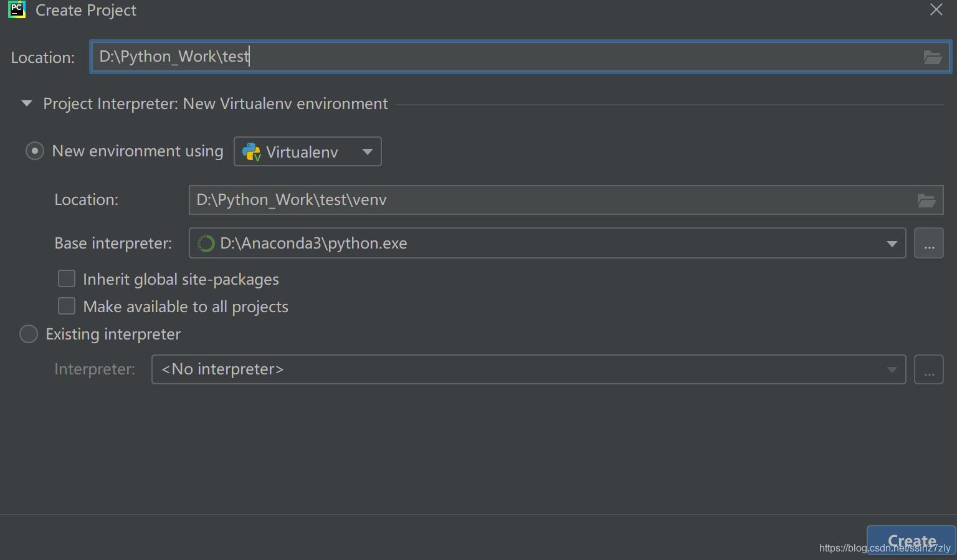This screenshot has height=560, width=957.
Task: Expand the Base interpreter dropdown arrow
Action: coord(892,244)
